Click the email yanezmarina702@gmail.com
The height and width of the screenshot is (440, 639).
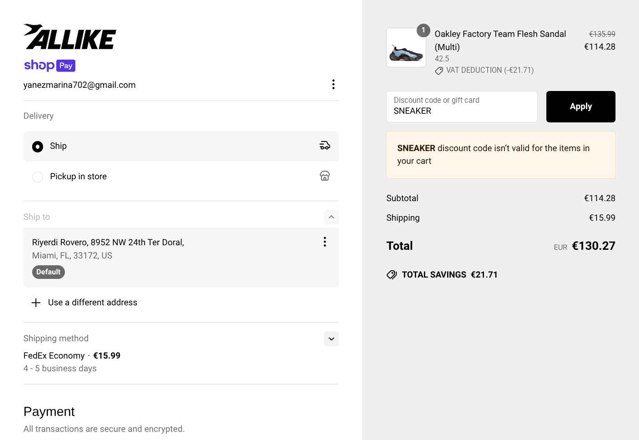point(79,85)
